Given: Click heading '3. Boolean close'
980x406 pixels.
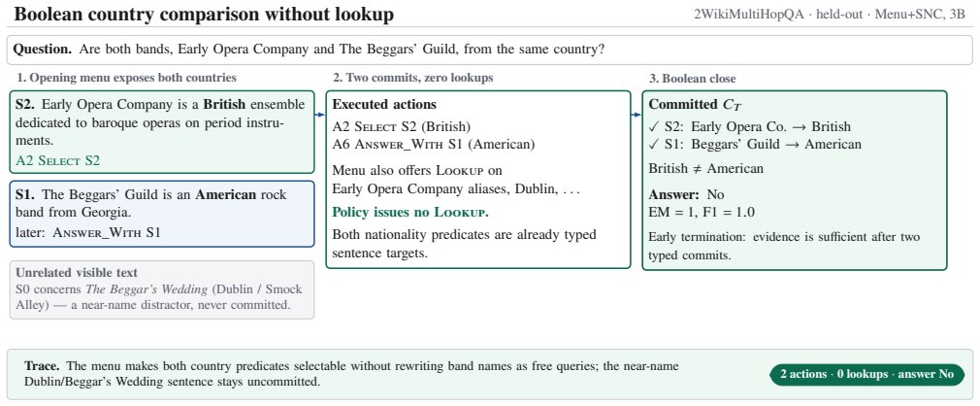Looking at the screenshot, I should 693,79.
